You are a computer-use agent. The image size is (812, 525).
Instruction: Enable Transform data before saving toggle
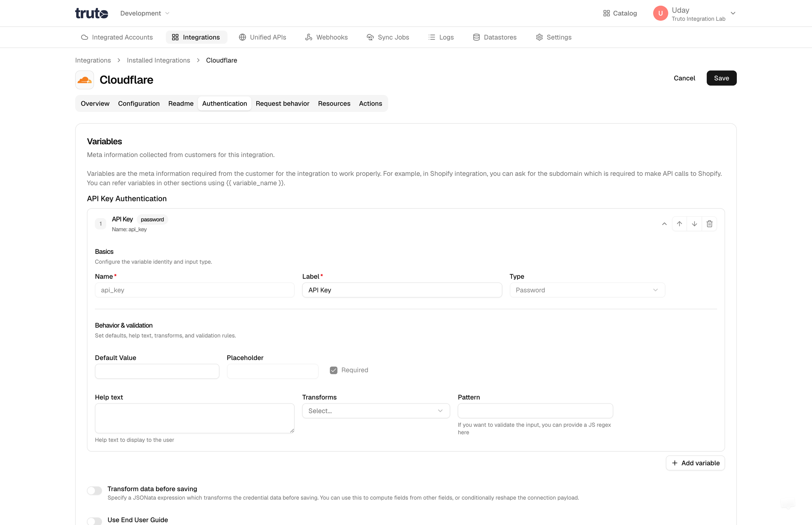pyautogui.click(x=95, y=490)
